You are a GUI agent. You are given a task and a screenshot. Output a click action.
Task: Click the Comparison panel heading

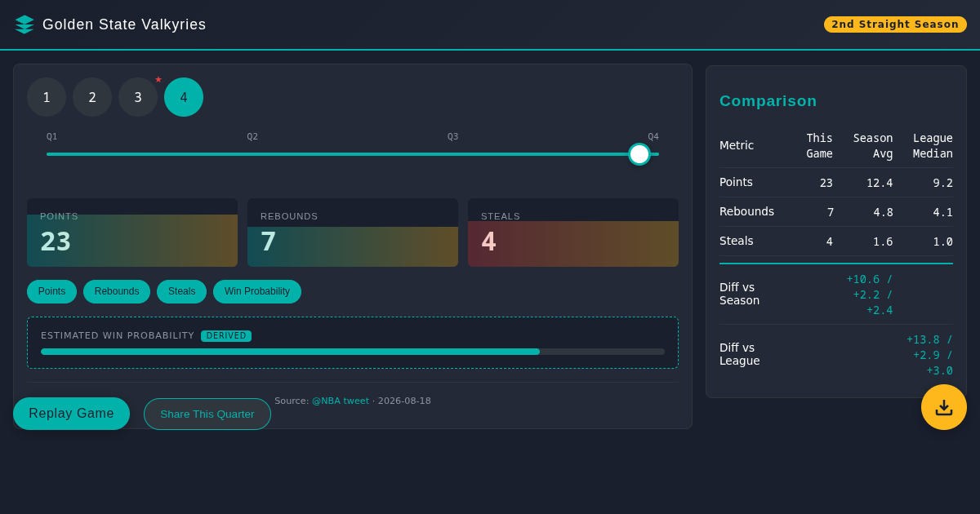coord(768,101)
